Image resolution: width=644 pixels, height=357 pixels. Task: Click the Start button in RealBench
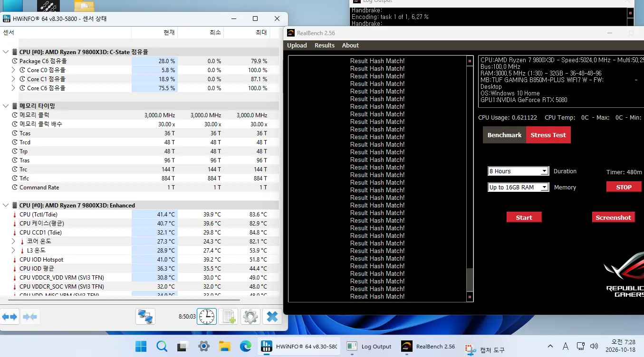tap(524, 217)
